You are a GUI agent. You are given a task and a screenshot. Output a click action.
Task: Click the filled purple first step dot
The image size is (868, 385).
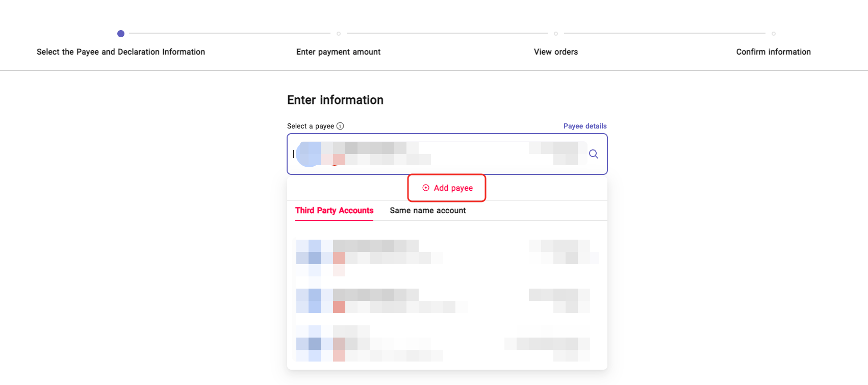[121, 34]
